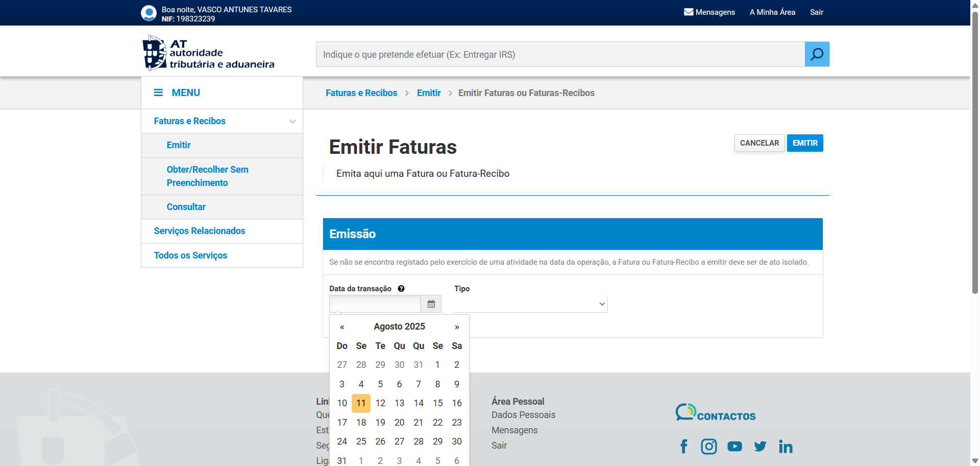Click the Área Pessoal footer heading

[x=518, y=402]
